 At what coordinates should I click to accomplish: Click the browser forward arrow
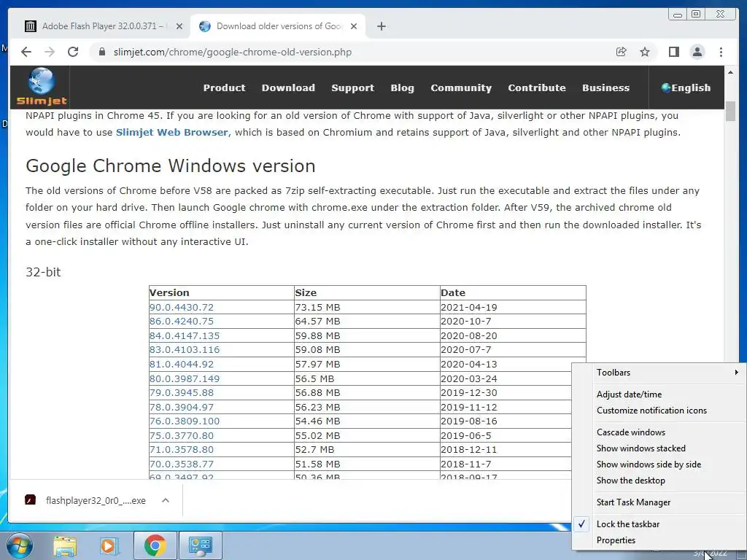(x=50, y=52)
